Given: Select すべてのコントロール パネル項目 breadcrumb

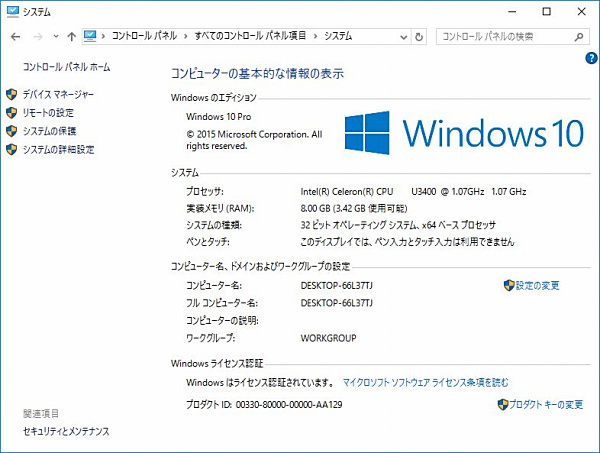Looking at the screenshot, I should (x=250, y=36).
